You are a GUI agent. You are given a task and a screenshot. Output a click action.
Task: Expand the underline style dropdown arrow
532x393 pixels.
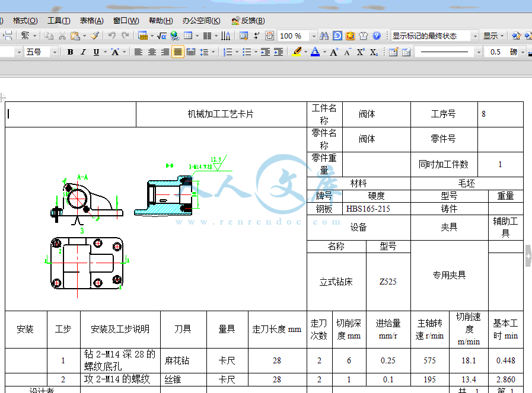105,52
